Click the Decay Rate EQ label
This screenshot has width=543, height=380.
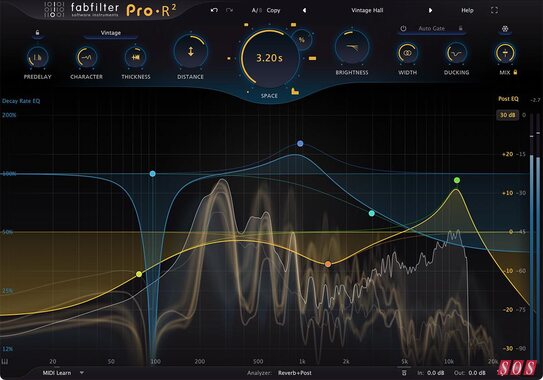pyautogui.click(x=21, y=101)
